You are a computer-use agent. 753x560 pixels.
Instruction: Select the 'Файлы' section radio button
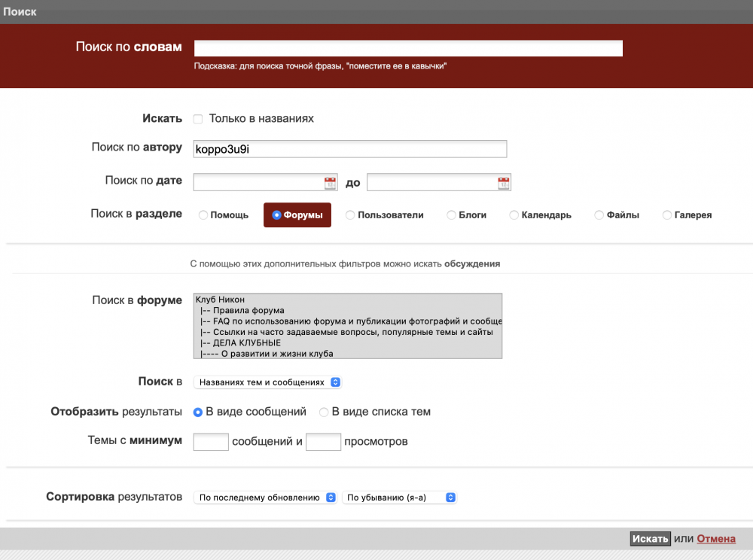(599, 215)
